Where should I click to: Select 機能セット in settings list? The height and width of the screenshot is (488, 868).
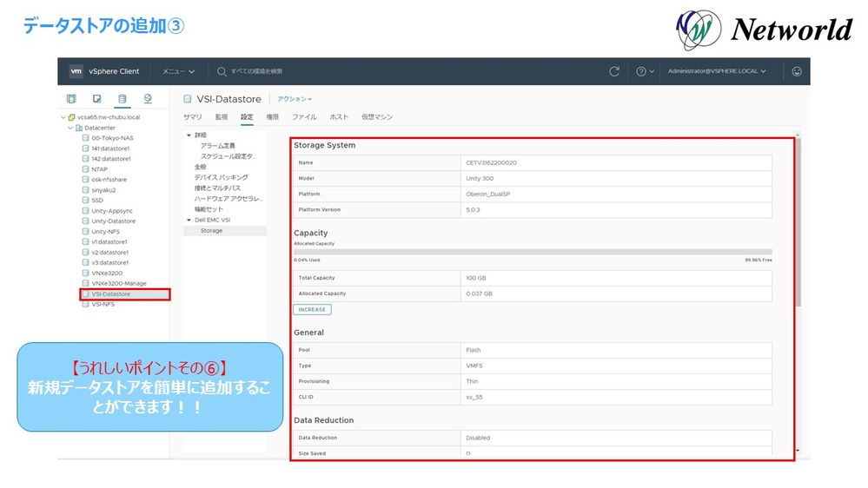(x=209, y=209)
